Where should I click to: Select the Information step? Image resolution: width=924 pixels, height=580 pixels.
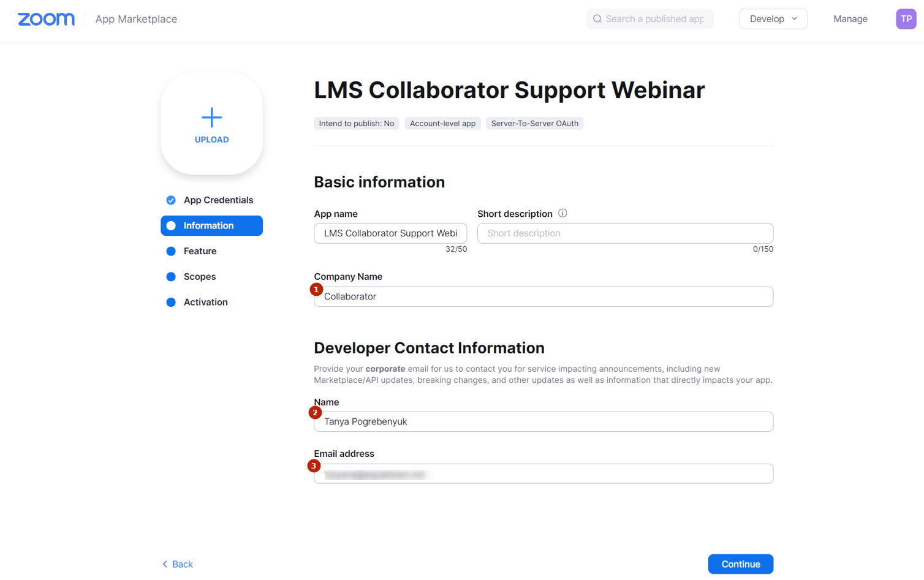coord(211,225)
